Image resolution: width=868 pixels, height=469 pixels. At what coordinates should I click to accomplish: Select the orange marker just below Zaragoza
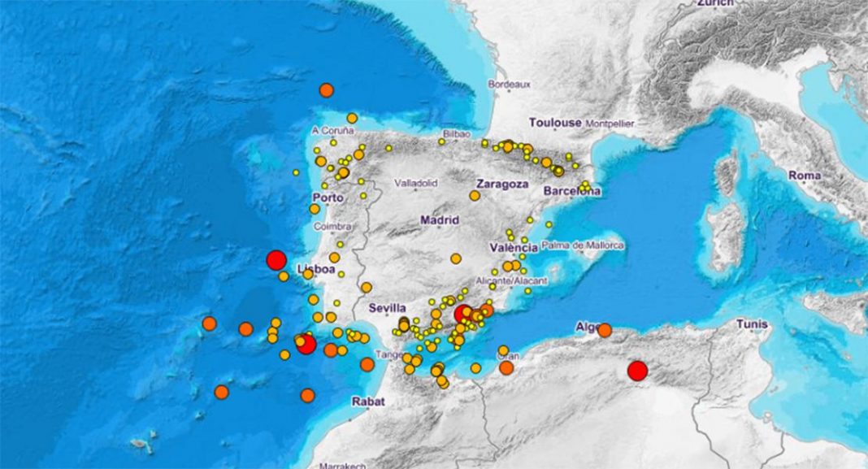pyautogui.click(x=475, y=196)
